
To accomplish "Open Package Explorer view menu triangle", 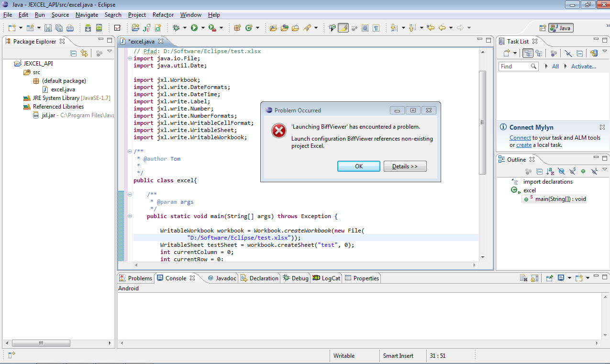I will pyautogui.click(x=109, y=51).
